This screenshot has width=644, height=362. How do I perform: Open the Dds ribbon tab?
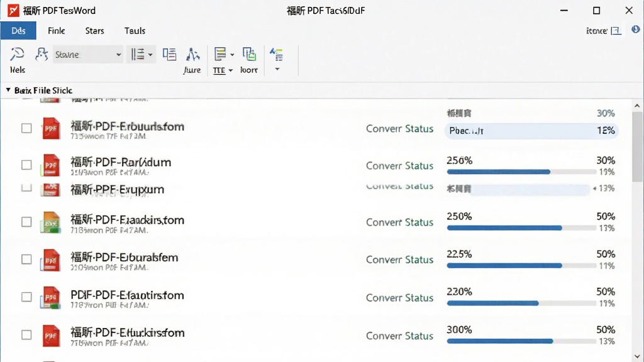point(18,31)
